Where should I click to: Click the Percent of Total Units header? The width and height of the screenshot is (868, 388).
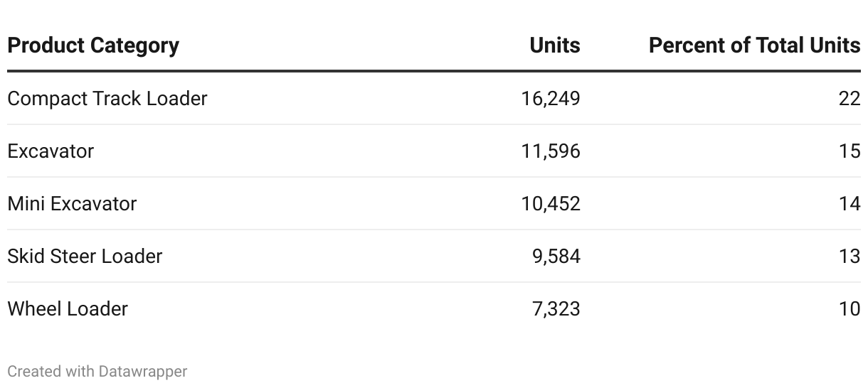pyautogui.click(x=754, y=45)
